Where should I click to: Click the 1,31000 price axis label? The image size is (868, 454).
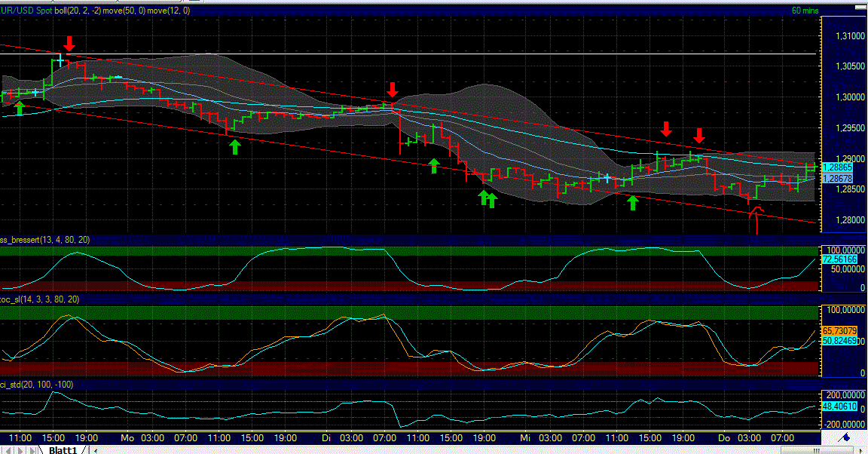pos(850,36)
